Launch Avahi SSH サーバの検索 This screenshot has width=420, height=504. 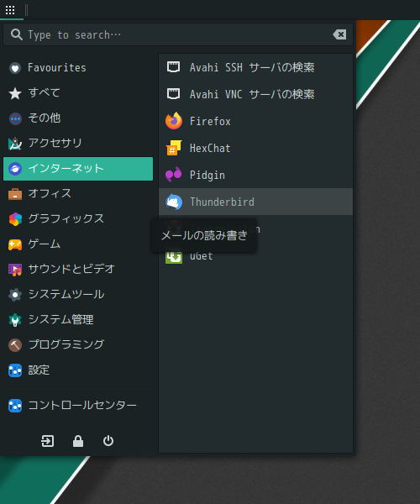coord(256,67)
